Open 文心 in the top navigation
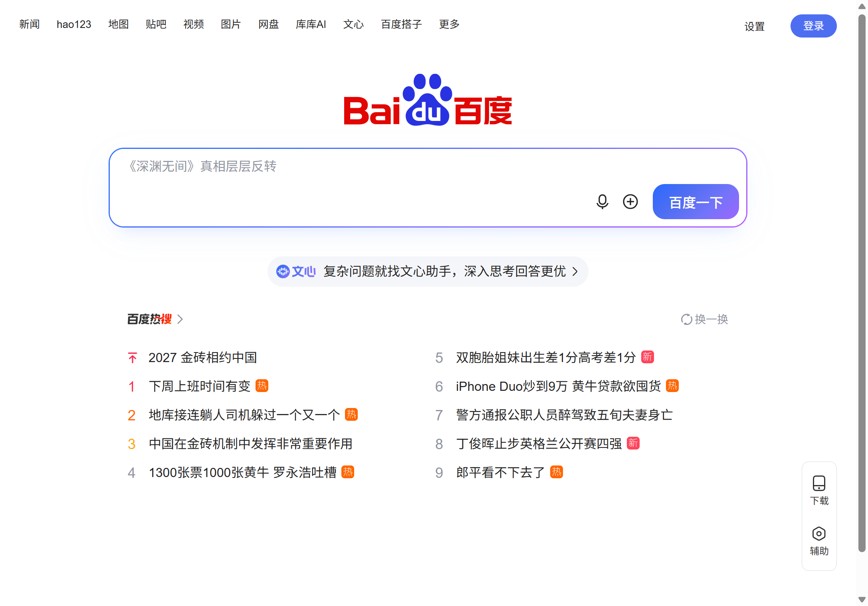This screenshot has width=868, height=606. pos(353,24)
